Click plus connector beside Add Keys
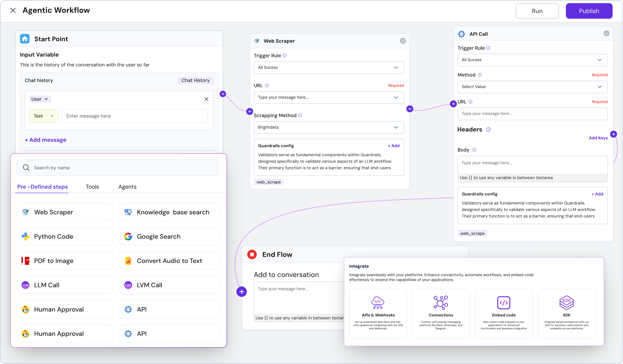Viewport: 623px width, 364px height. 613,134
